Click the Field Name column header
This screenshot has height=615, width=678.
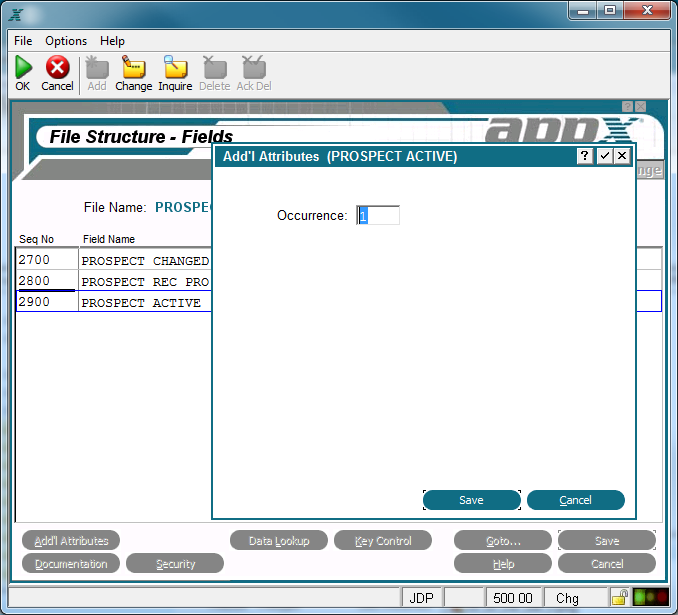109,239
